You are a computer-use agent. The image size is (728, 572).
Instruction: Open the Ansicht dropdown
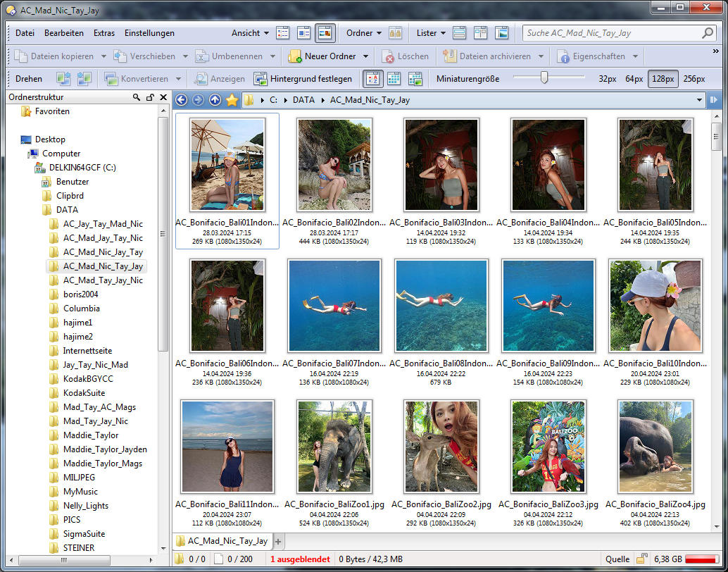point(250,33)
